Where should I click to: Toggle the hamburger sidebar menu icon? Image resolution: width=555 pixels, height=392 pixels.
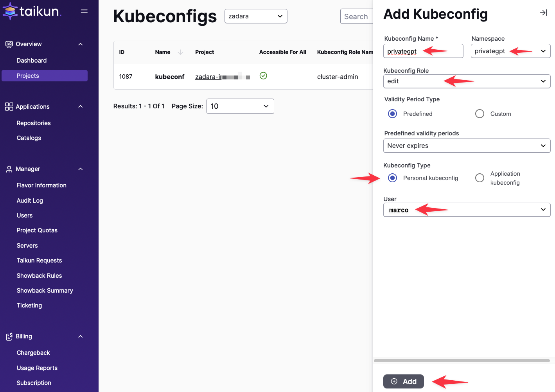(84, 11)
